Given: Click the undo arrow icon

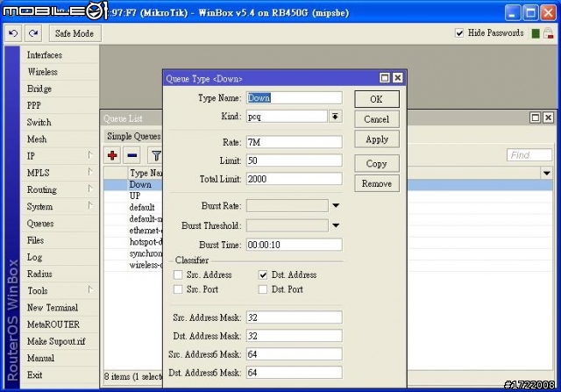Looking at the screenshot, I should coord(13,33).
